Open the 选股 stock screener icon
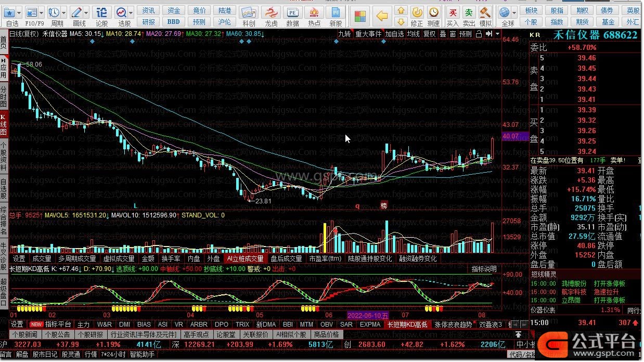The image size is (644, 362). click(x=121, y=12)
